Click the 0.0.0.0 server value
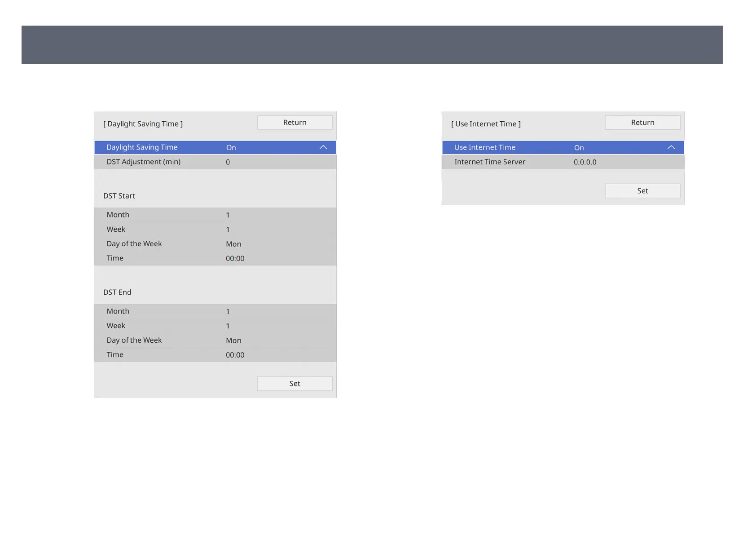The width and height of the screenshot is (756, 535). pyautogui.click(x=585, y=162)
